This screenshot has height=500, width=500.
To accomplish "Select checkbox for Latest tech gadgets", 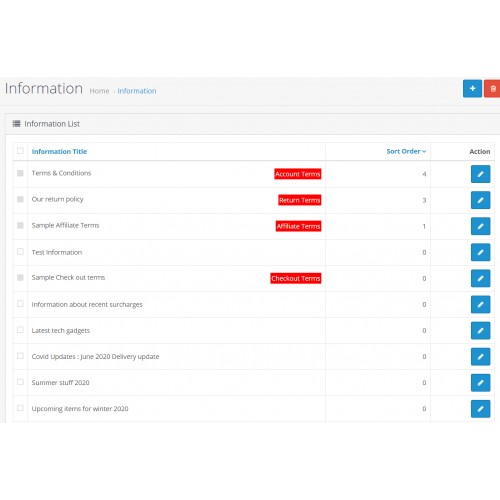I will point(20,330).
